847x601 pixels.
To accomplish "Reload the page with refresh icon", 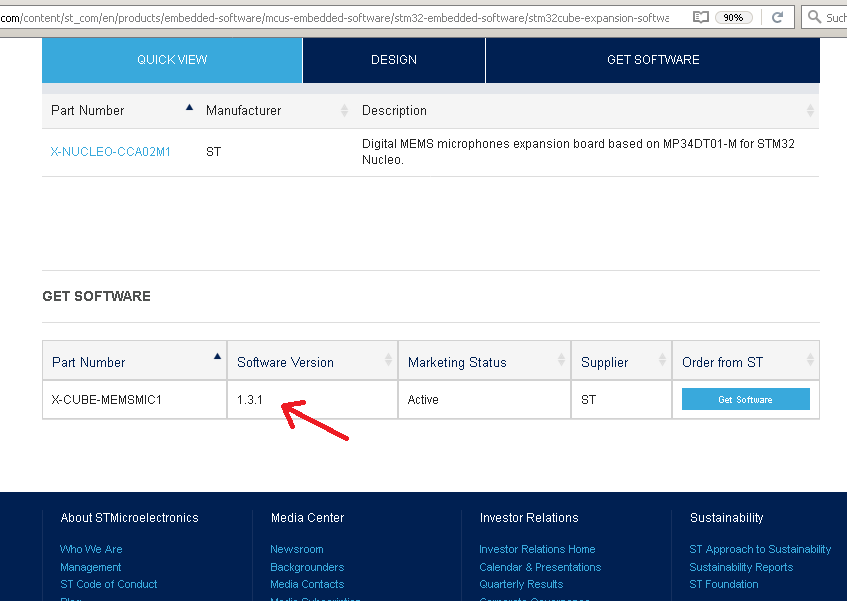I will click(777, 17).
